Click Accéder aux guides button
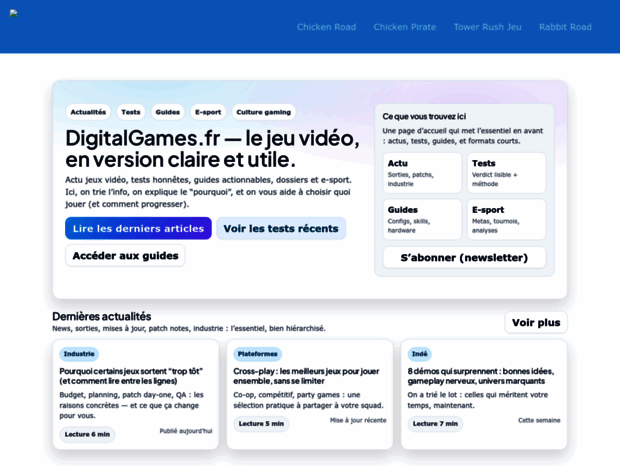 point(125,255)
